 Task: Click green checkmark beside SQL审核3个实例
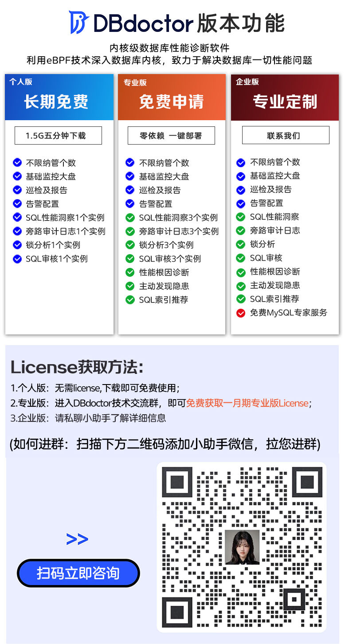click(130, 259)
